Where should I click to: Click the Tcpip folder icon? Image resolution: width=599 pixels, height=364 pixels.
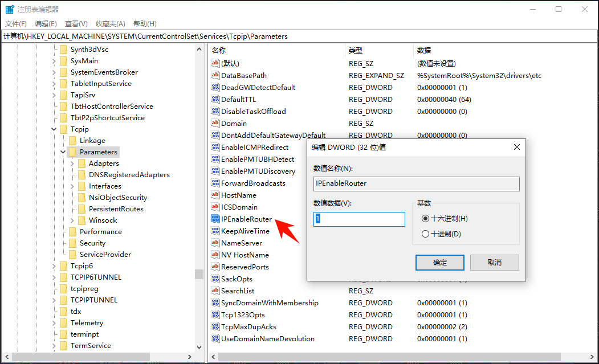coord(63,129)
